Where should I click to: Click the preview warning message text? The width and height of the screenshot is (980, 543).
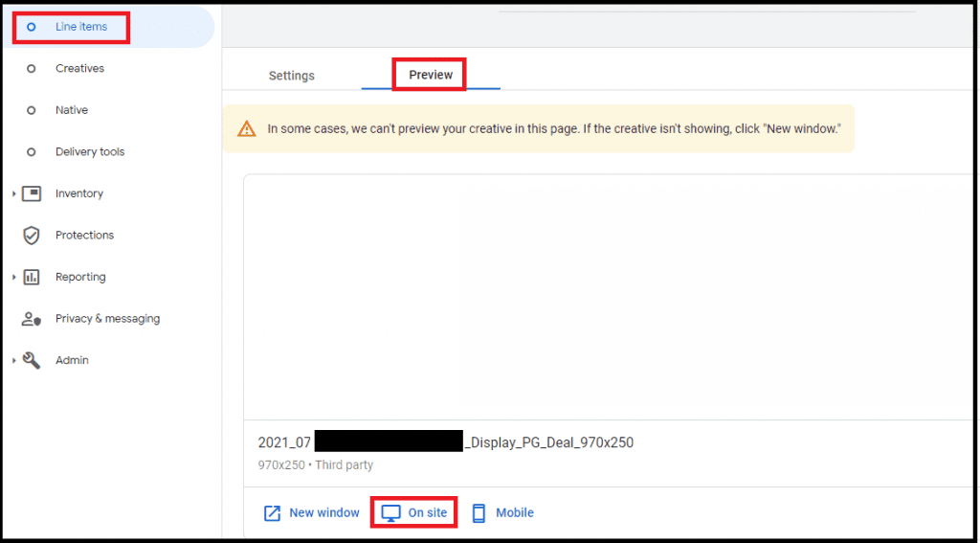(554, 129)
